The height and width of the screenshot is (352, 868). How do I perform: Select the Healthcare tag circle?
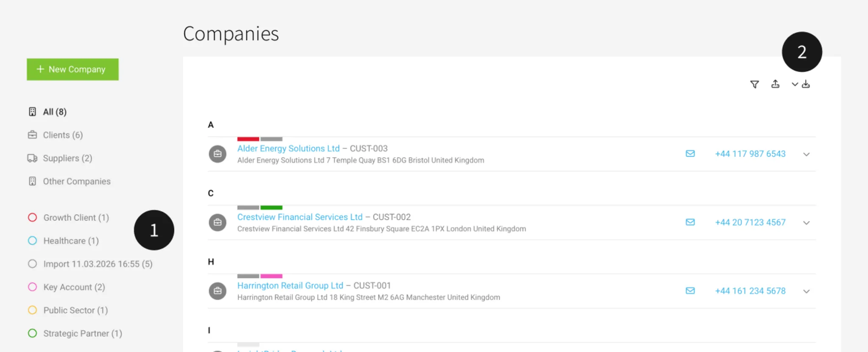point(32,241)
